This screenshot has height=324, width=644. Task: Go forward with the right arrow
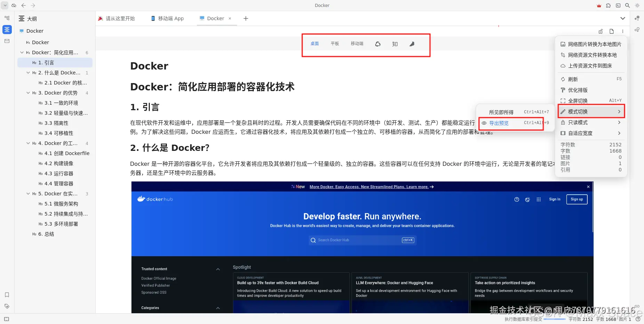point(33,6)
